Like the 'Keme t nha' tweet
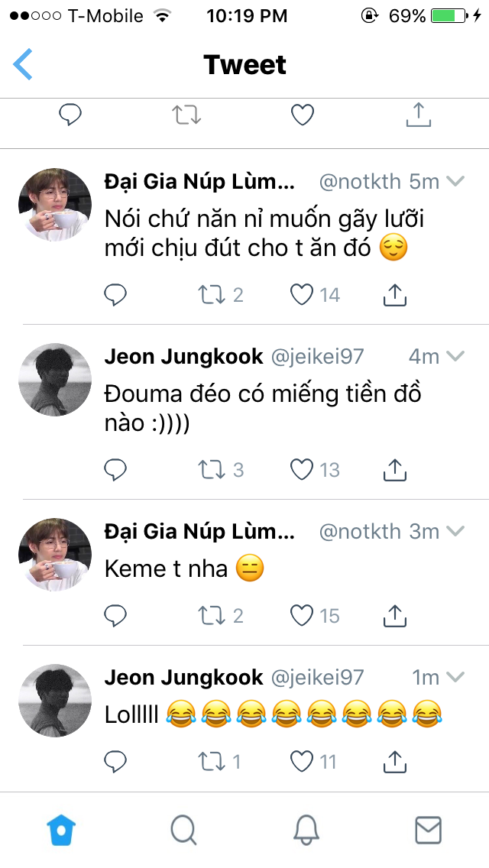The image size is (489, 868). [303, 615]
